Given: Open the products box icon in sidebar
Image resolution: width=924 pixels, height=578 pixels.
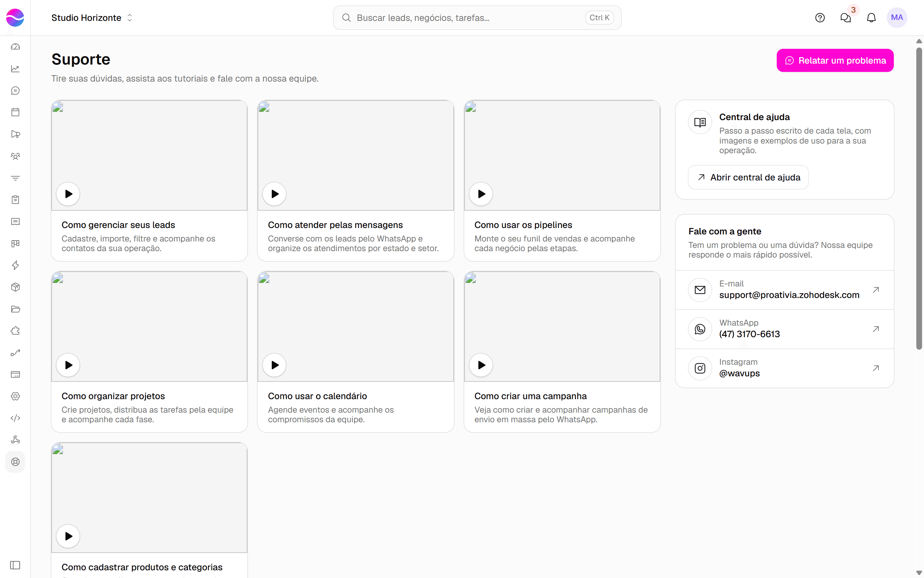Looking at the screenshot, I should click(15, 287).
